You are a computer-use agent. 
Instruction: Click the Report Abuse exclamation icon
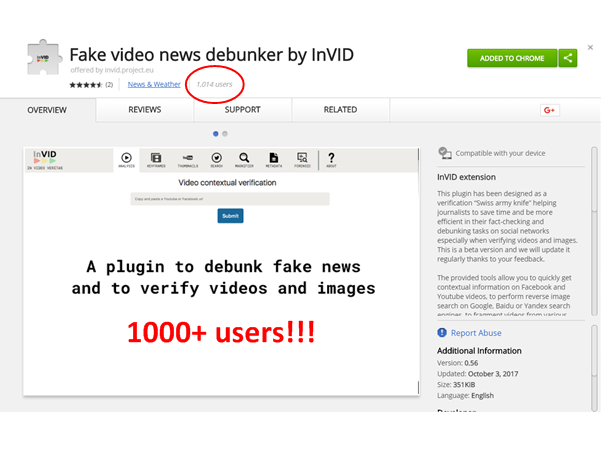point(442,332)
